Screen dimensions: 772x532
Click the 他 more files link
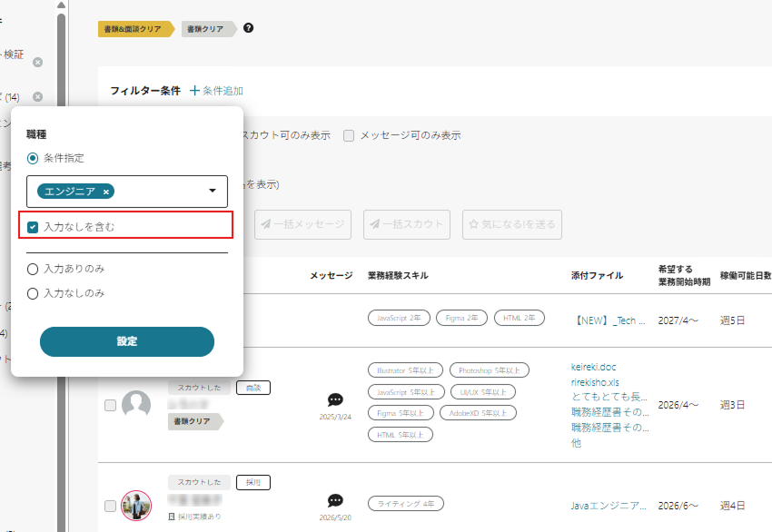coord(576,443)
